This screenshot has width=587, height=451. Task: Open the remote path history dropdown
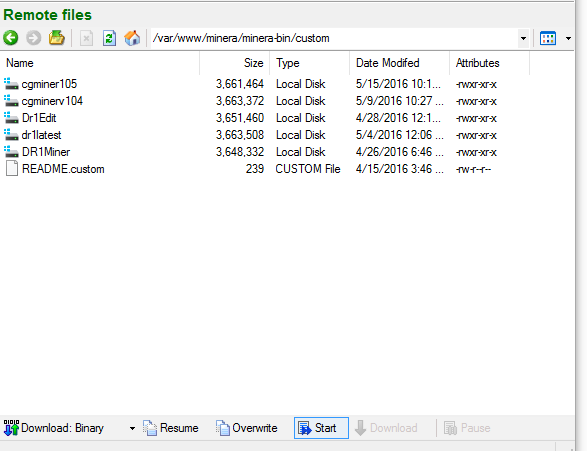pyautogui.click(x=523, y=38)
